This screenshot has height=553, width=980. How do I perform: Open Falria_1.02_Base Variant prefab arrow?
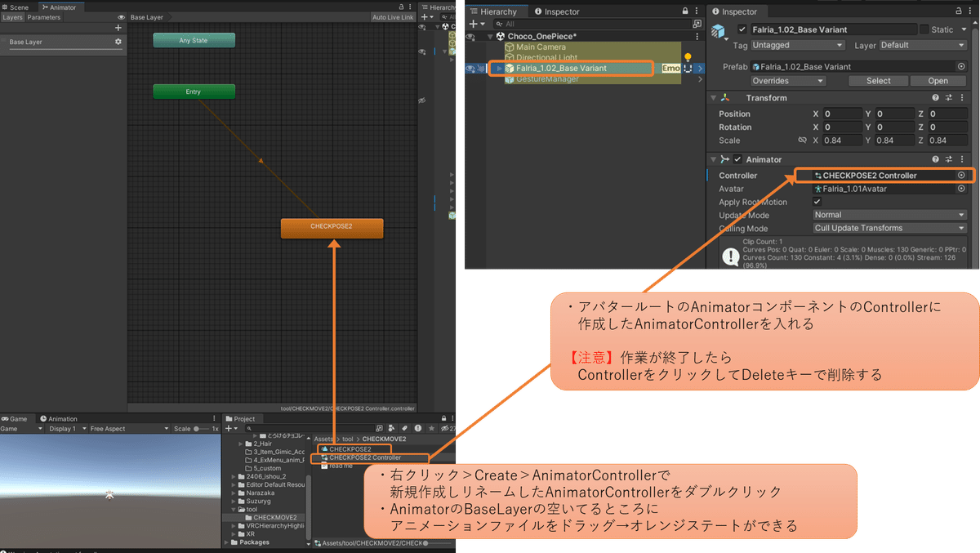click(699, 69)
